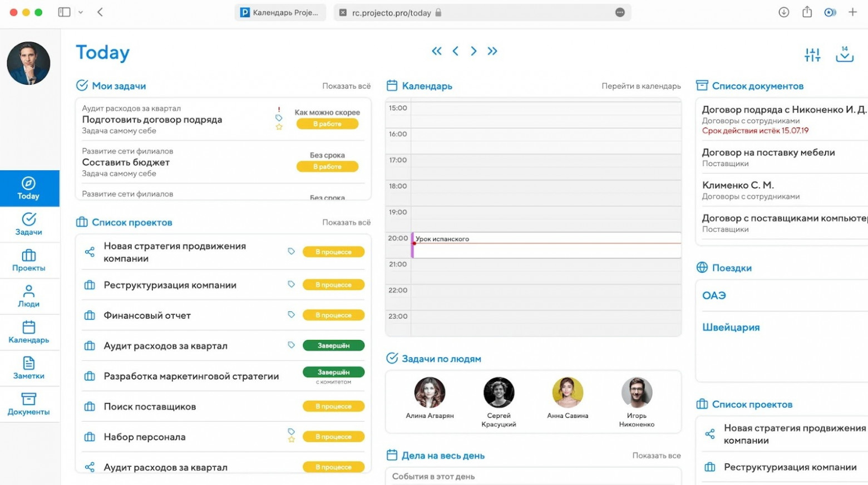Toggle star on Подготовить договор подряда task
The height and width of the screenshot is (485, 868).
pyautogui.click(x=279, y=127)
